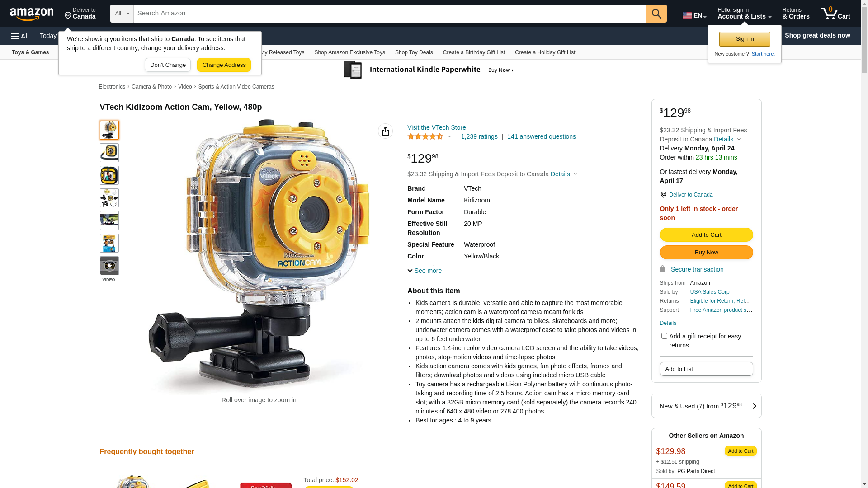Click the magnifying glass search button
This screenshot has width=868, height=488.
(656, 14)
